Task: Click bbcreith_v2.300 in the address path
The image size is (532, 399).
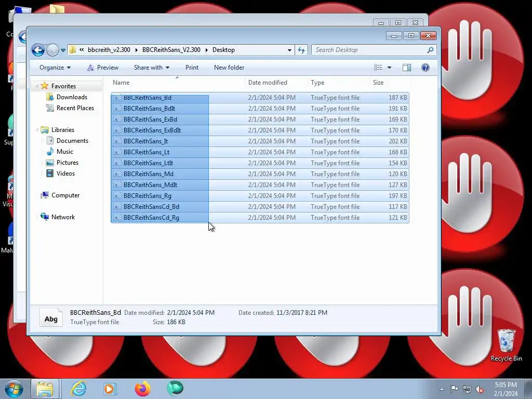Action: [x=109, y=50]
